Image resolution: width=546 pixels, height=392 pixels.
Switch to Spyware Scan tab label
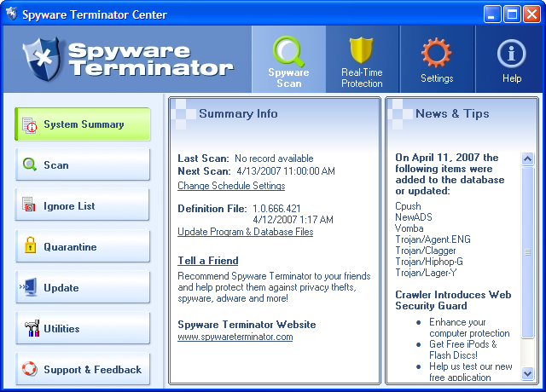(x=288, y=78)
